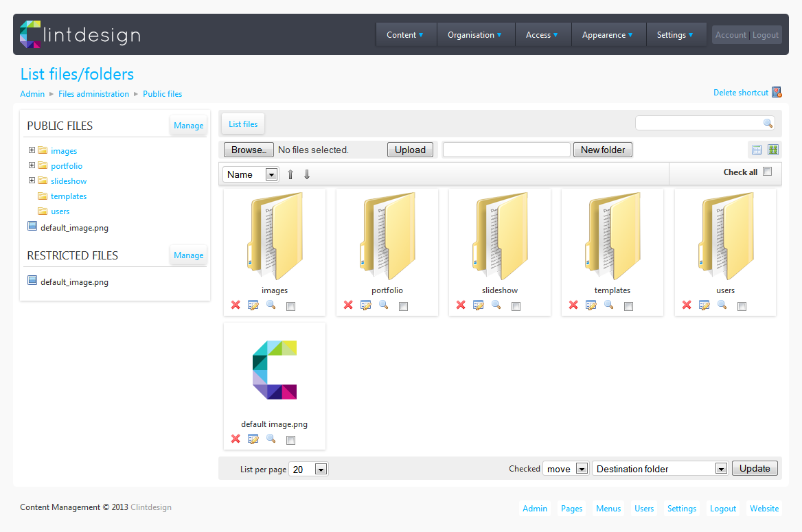Click the search input field
Screen dimensions: 802x532
(700, 124)
